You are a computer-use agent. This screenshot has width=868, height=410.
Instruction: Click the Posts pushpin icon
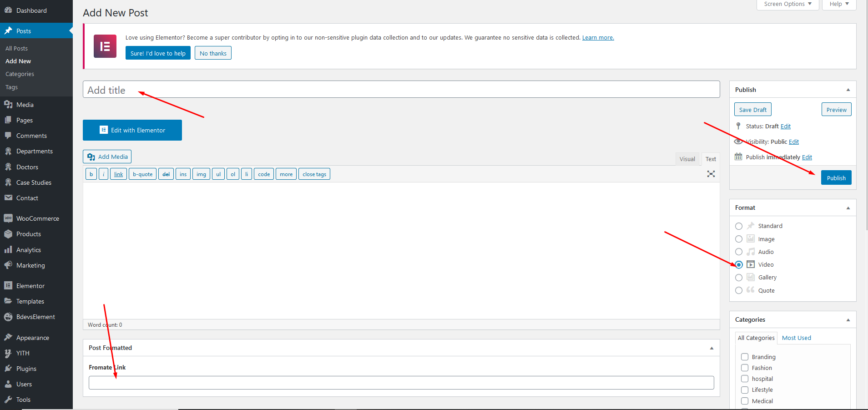(8, 30)
